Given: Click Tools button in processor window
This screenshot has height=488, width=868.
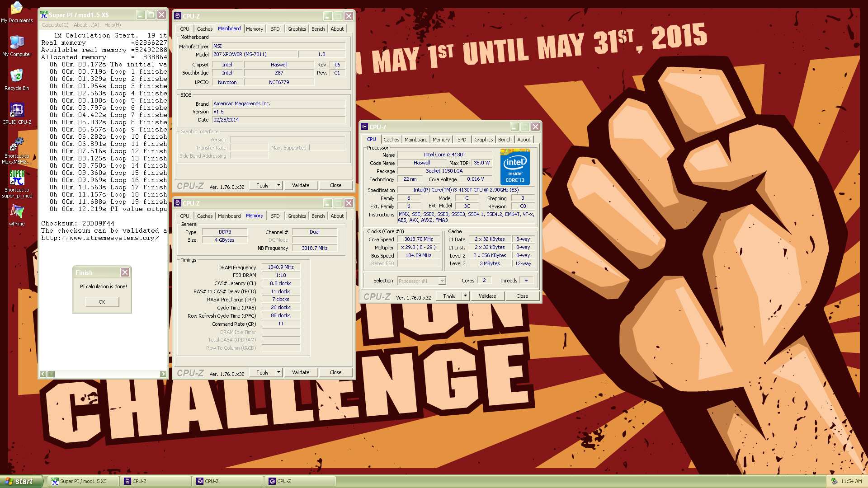Looking at the screenshot, I should (x=449, y=296).
